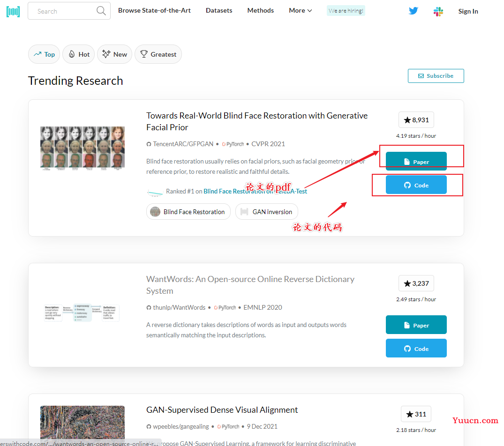The image size is (504, 446).
Task: Click the PyTorch label on the GFPGAN entry
Action: 233,144
